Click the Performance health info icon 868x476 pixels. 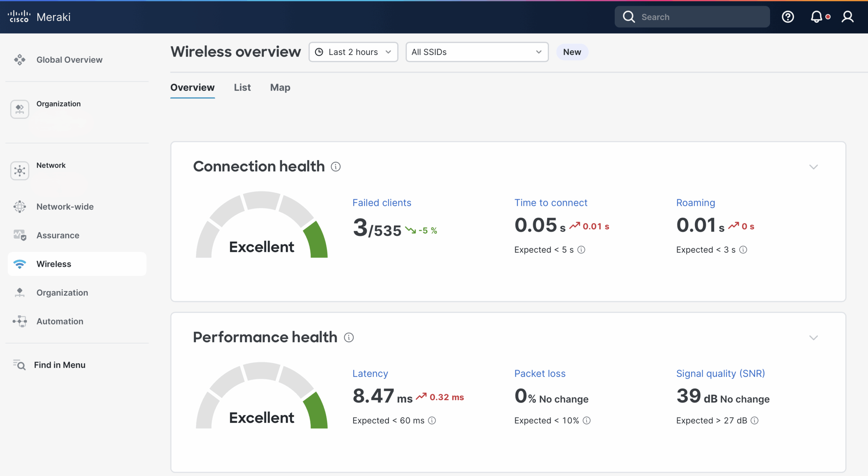point(349,338)
